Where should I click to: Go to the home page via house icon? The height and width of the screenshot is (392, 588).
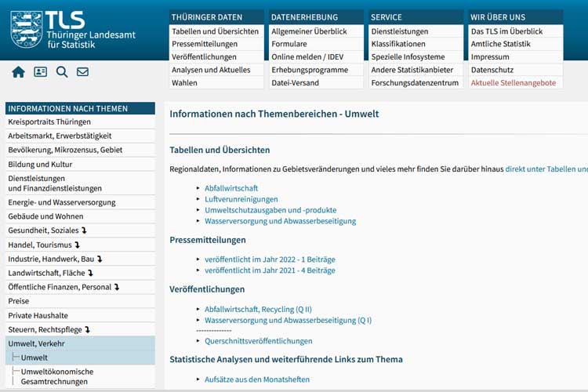pyautogui.click(x=18, y=71)
